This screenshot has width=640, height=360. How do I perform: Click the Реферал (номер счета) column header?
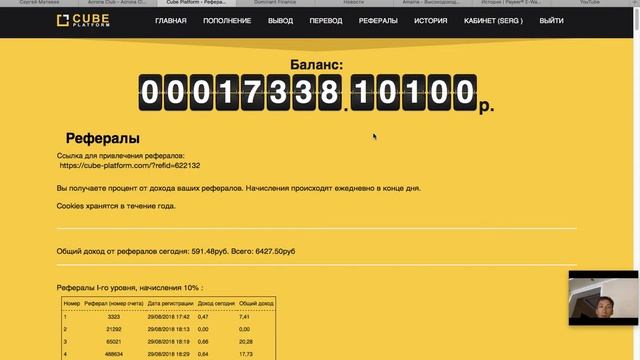click(114, 303)
